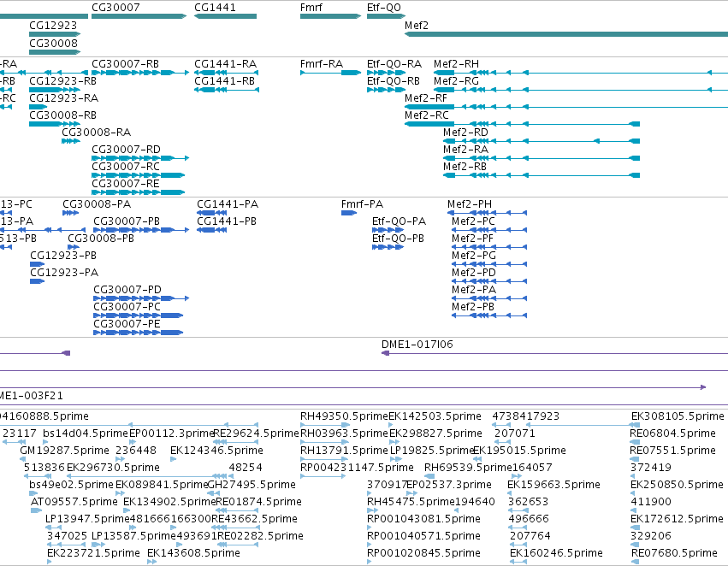Select transcript CG1441-RB
Image resolution: width=728 pixels, height=566 pixels.
pos(225,81)
